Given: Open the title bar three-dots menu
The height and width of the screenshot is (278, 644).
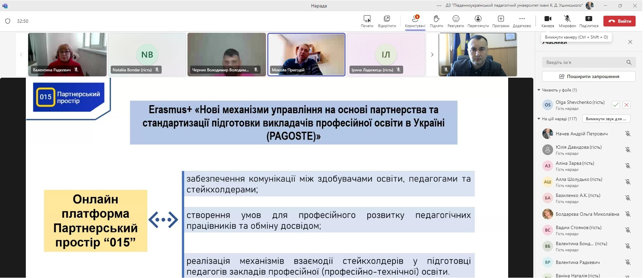Looking at the screenshot, I should (x=439, y=6).
